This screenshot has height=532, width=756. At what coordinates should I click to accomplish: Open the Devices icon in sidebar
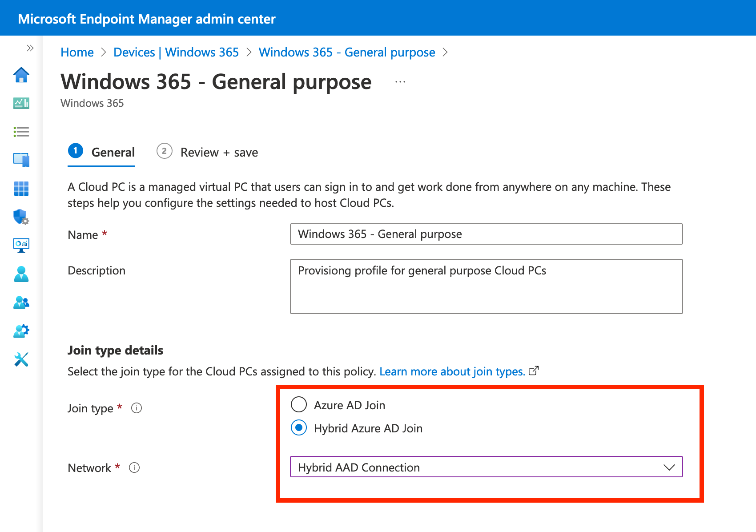coord(21,160)
